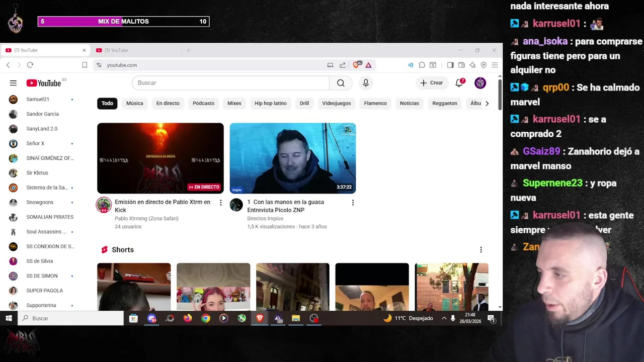Image resolution: width=644 pixels, height=362 pixels.
Task: Select the Noticias filter chip
Action: tap(409, 103)
